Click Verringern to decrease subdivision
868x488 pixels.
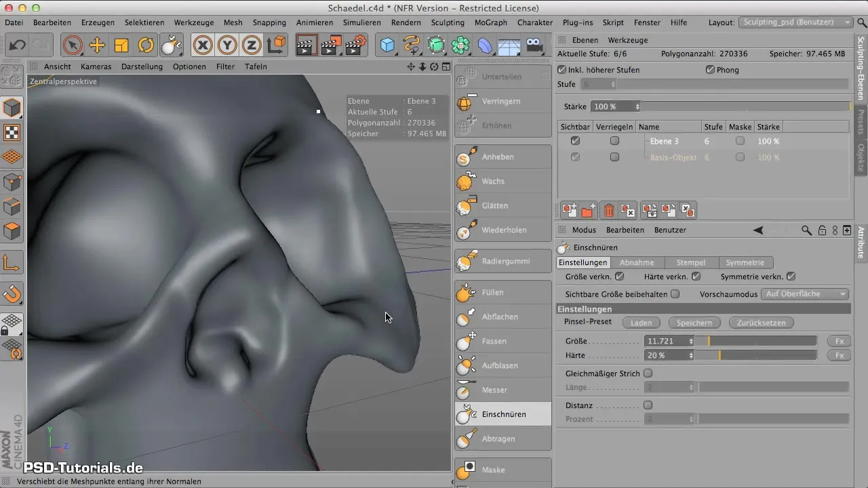click(503, 101)
